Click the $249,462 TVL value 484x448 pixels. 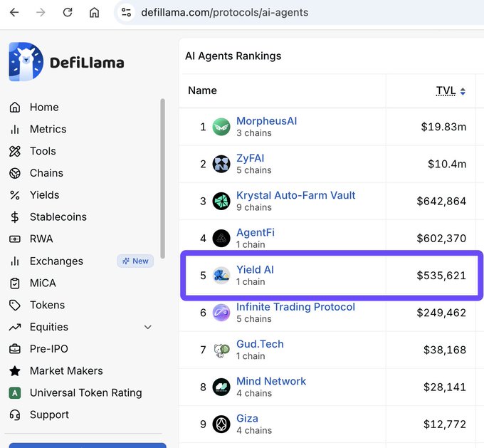point(441,313)
